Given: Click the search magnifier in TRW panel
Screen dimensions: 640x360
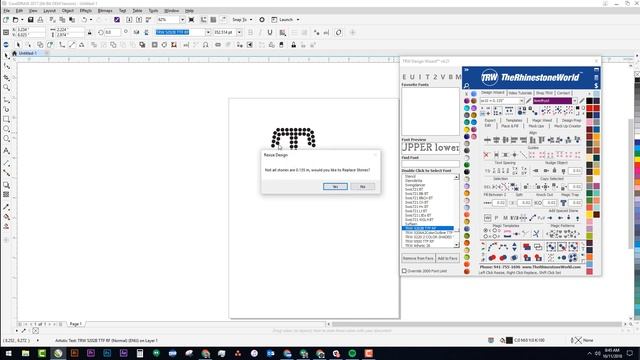Looking at the screenshot, I should [x=467, y=86].
